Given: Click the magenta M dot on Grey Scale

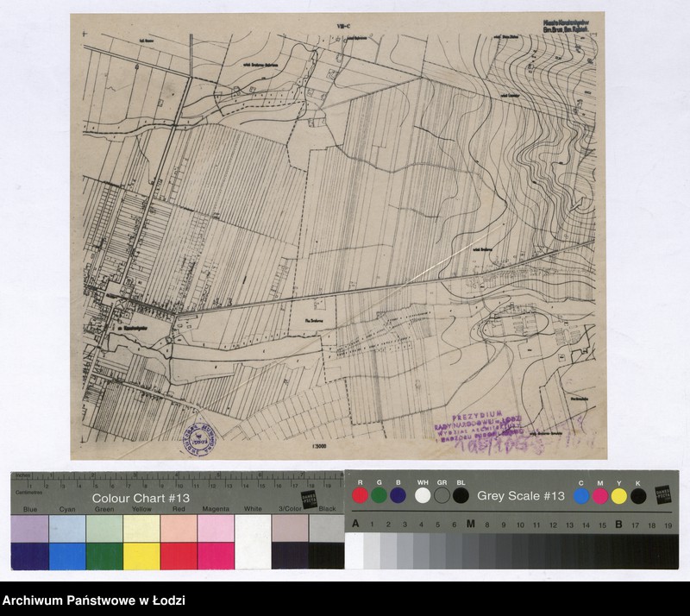Looking at the screenshot, I should coord(600,495).
